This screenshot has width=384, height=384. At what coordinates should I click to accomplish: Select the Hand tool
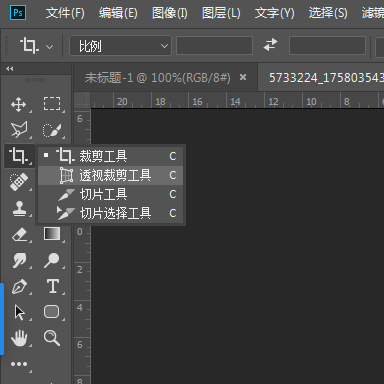coord(19,338)
